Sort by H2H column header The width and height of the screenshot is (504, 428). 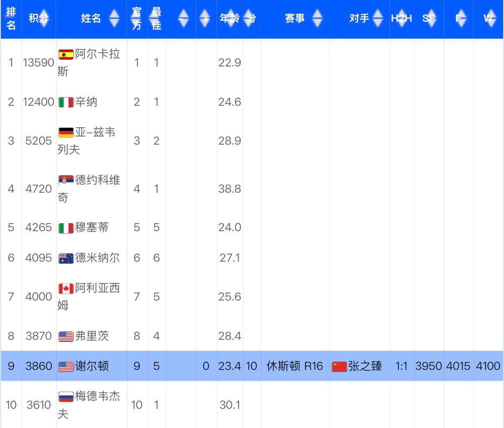pyautogui.click(x=402, y=19)
